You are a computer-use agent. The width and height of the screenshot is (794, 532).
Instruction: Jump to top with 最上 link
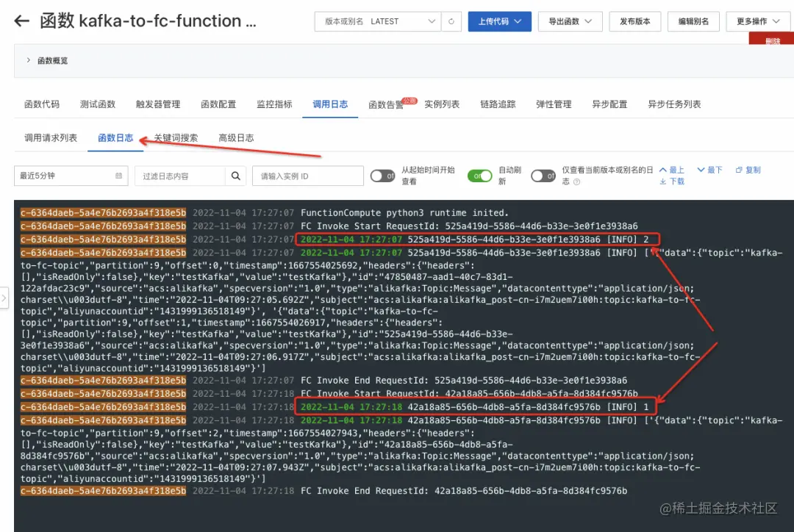point(671,170)
